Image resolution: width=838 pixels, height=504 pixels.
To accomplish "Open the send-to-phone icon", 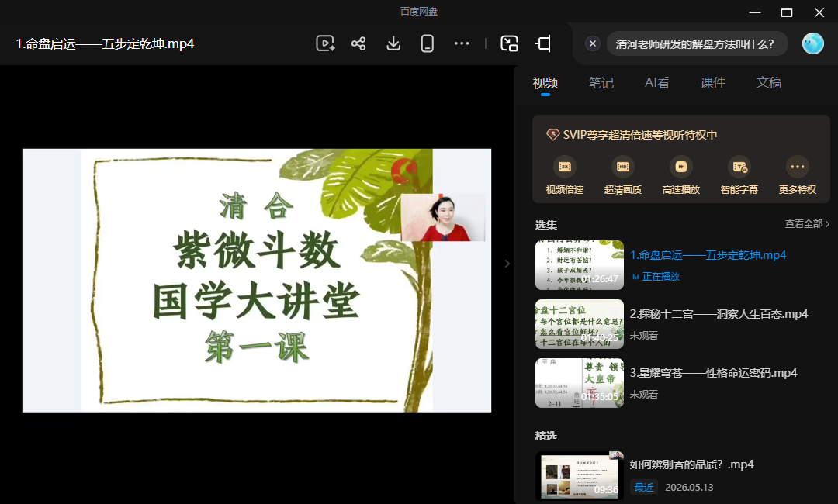I will (427, 43).
